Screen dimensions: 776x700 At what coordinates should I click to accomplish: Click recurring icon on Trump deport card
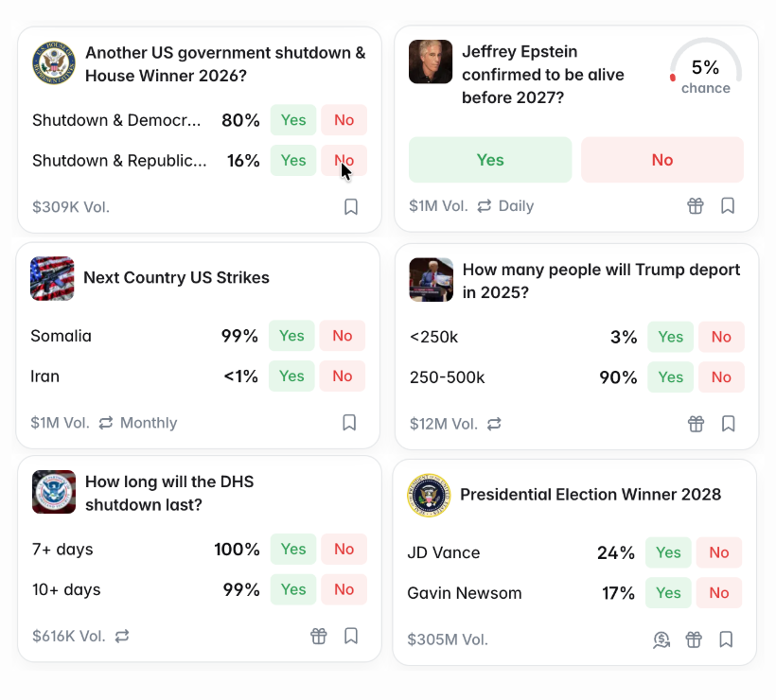[x=494, y=424]
